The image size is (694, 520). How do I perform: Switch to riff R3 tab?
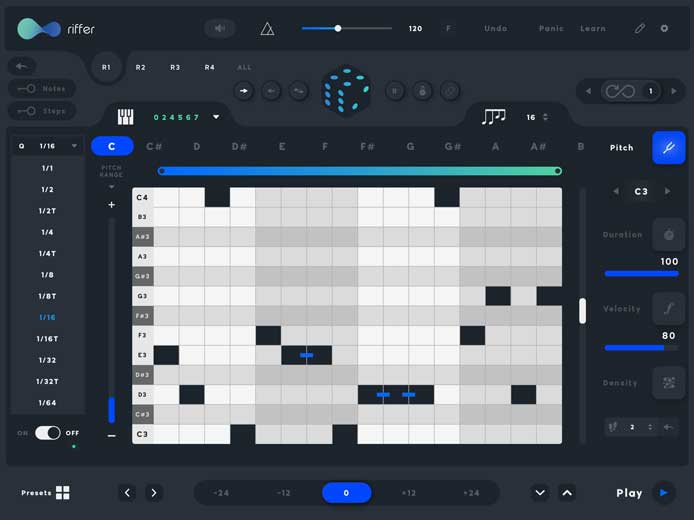(175, 67)
